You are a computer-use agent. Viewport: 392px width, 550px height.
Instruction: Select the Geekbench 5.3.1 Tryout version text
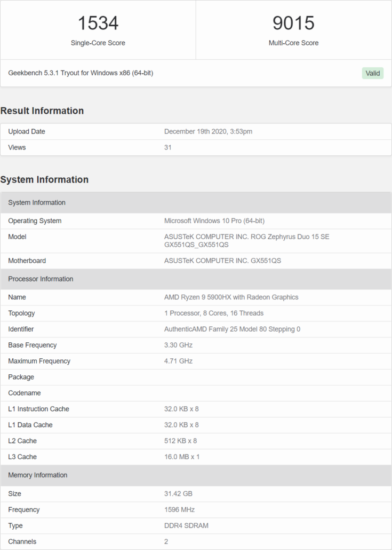81,73
